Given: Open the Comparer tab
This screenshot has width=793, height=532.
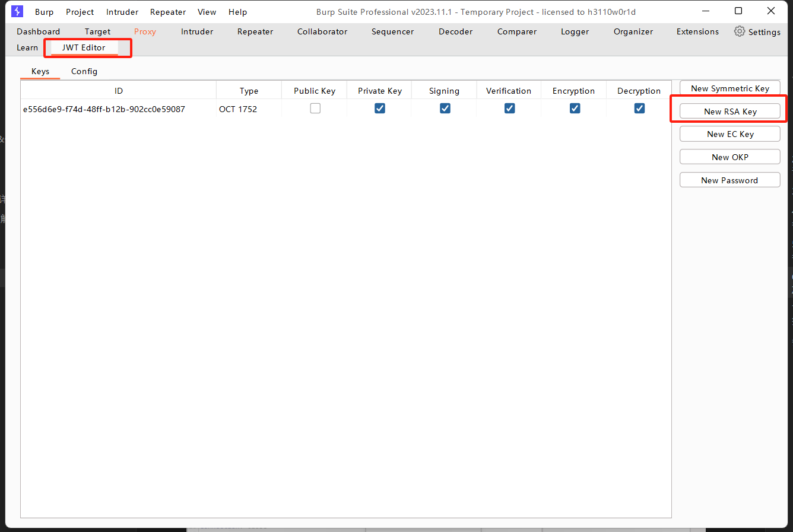Looking at the screenshot, I should coord(517,31).
